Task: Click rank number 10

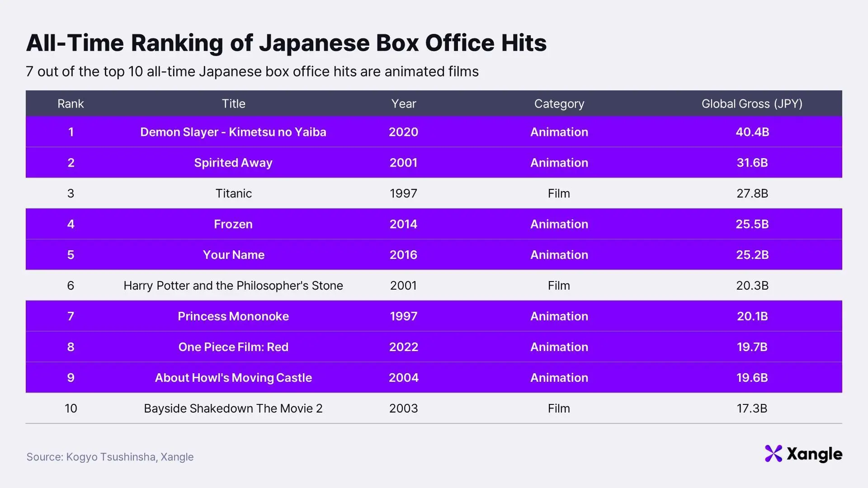Action: tap(71, 408)
